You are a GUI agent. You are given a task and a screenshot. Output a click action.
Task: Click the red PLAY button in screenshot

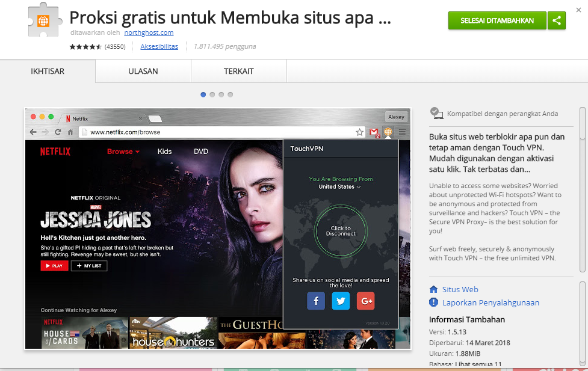coord(54,266)
